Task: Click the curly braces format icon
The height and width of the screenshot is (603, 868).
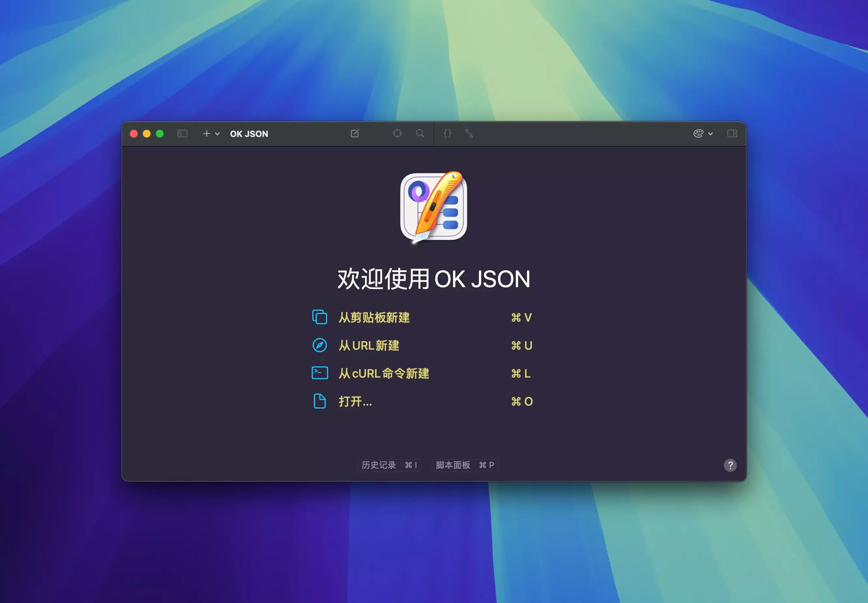Action: click(x=447, y=133)
